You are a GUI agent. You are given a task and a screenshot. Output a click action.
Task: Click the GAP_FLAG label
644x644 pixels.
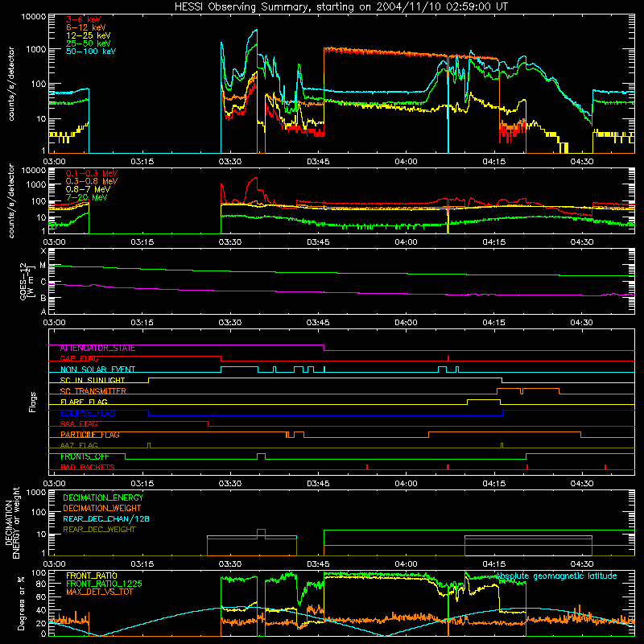click(x=79, y=358)
